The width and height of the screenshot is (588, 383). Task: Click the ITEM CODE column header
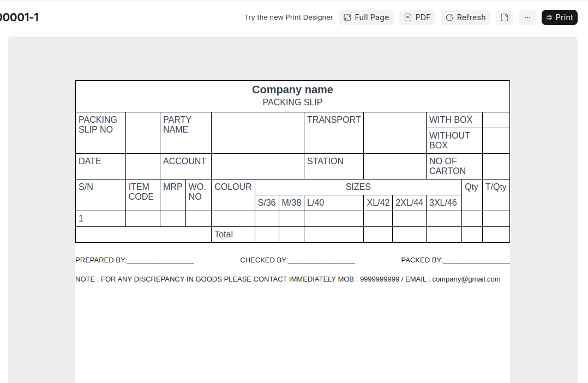142,191
